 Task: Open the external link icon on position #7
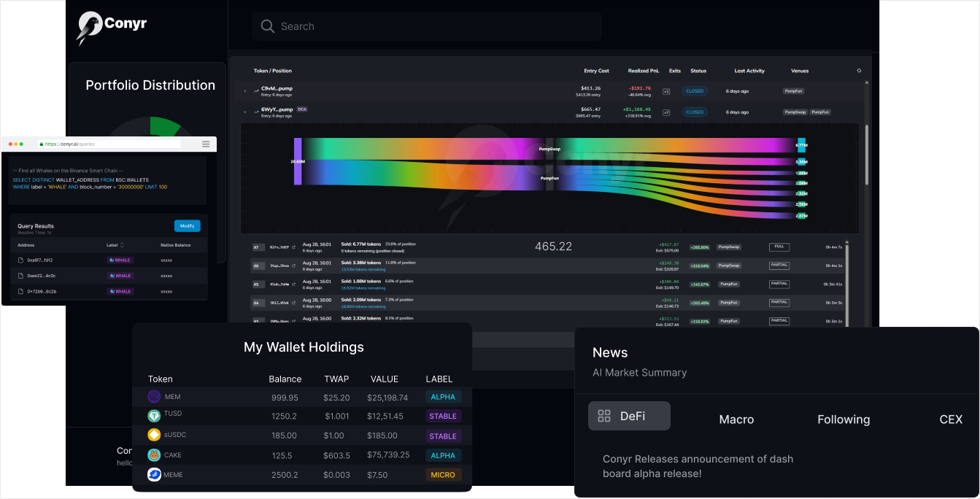[x=293, y=247]
